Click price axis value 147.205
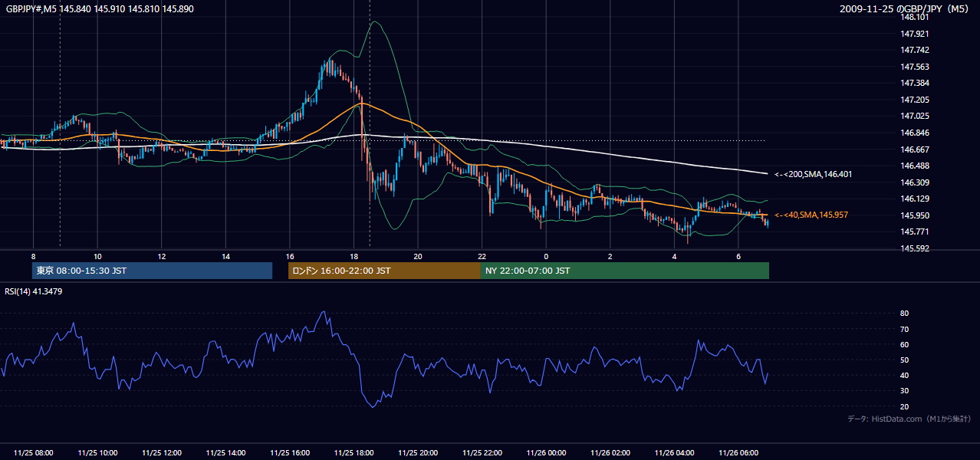 click(x=915, y=100)
